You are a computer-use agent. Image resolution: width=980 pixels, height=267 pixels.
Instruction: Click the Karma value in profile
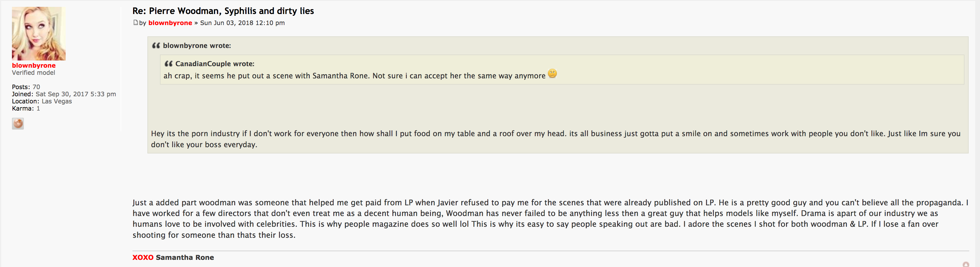pos(38,109)
